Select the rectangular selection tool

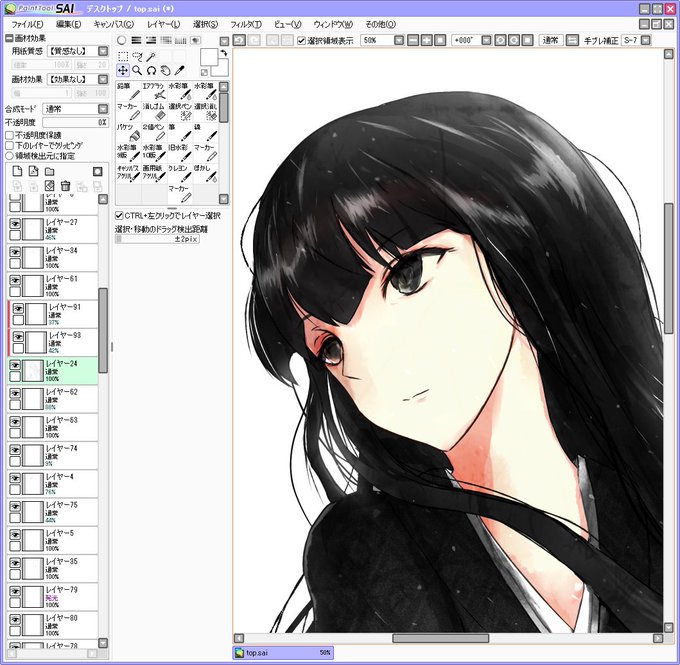coord(123,56)
